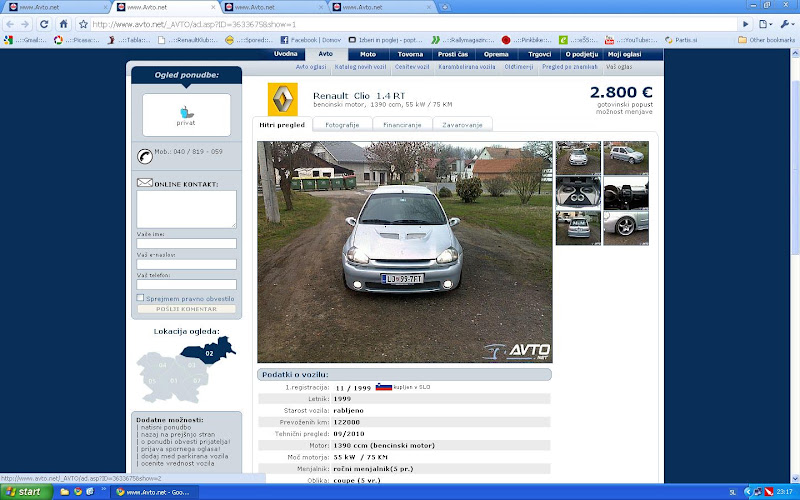
Task: Click the SL language indicator in the tray
Action: (x=732, y=492)
